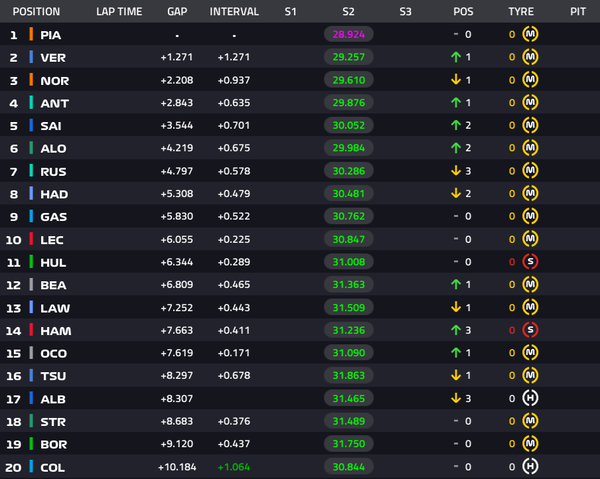Click interval value +0.171 for OCO

[234, 353]
